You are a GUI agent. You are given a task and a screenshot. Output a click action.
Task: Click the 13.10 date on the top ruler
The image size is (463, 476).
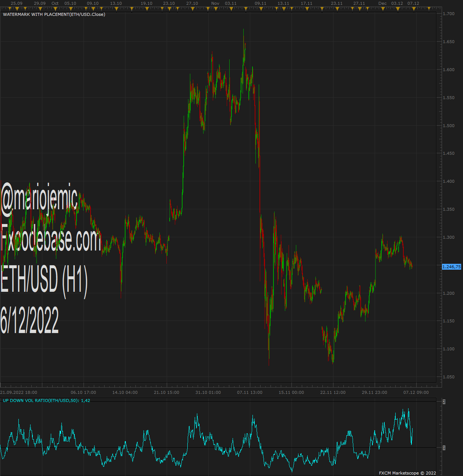pos(116,3)
